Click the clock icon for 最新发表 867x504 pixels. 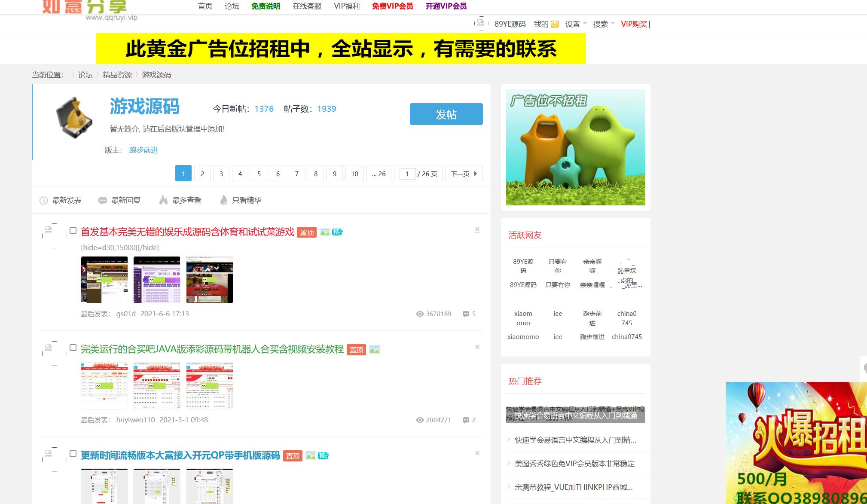43,200
